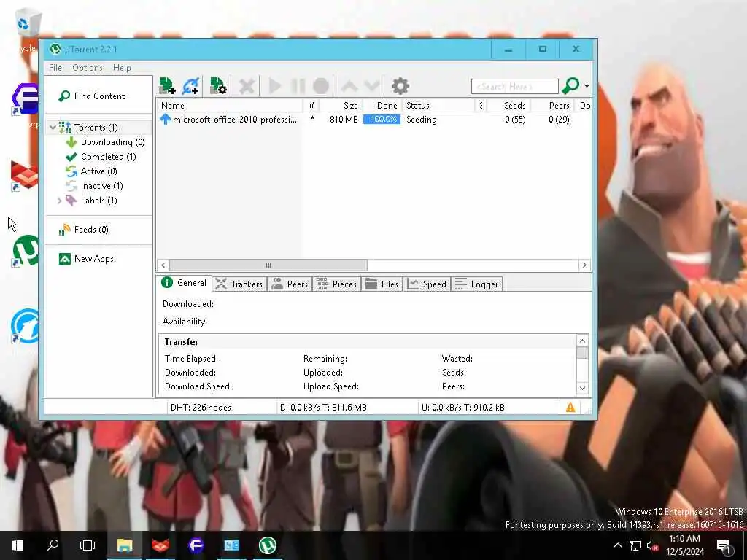
Task: Click the torrent list right scroll arrow
Action: point(584,265)
